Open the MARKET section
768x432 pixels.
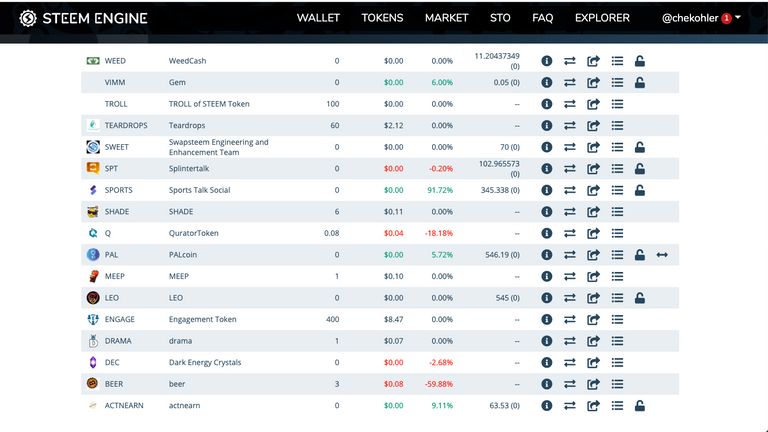pos(447,18)
